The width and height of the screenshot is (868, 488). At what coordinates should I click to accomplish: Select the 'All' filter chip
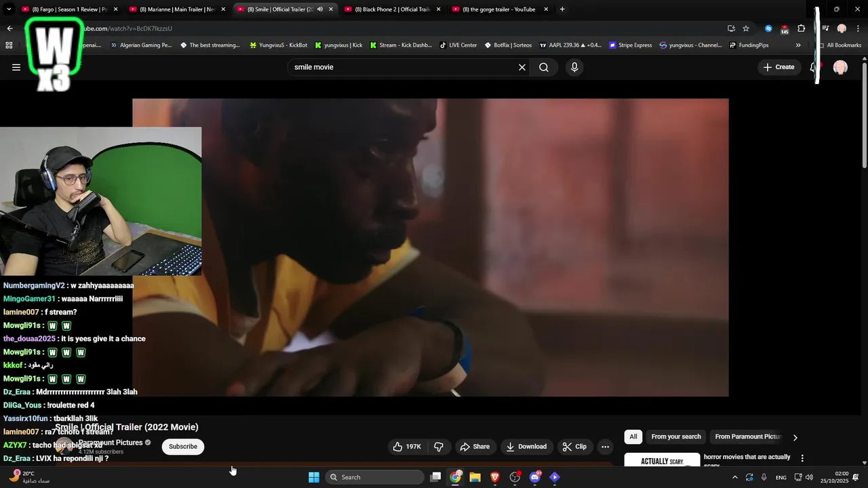[633, 436]
